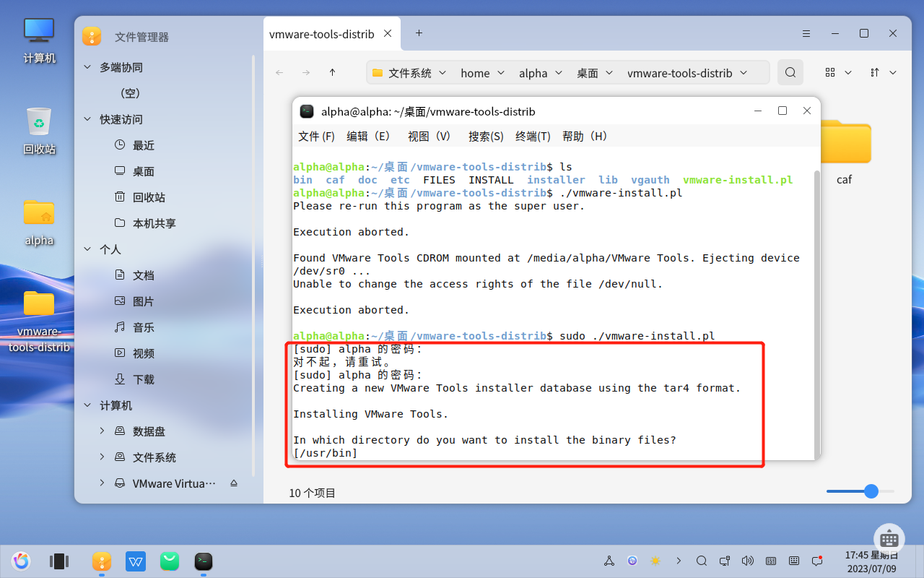Open 本机共享 in the sidebar

[x=154, y=223]
